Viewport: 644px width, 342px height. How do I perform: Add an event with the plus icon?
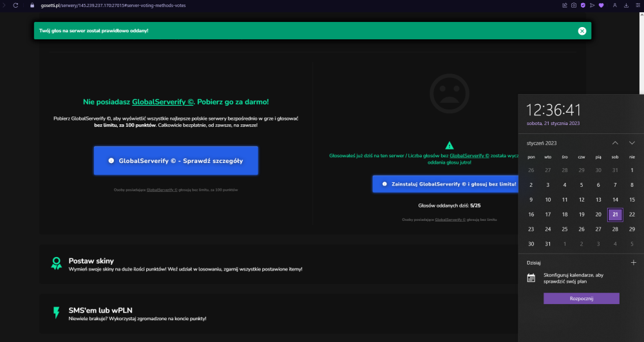tap(633, 262)
